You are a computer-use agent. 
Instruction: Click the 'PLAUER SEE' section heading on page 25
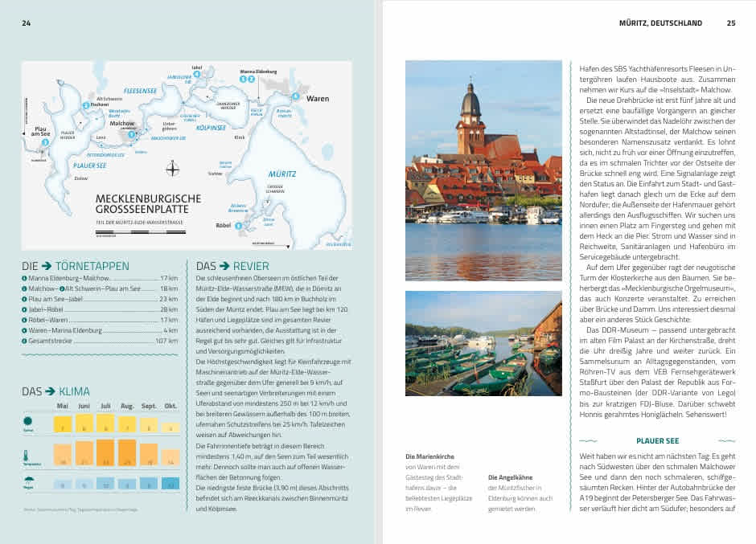coord(658,440)
